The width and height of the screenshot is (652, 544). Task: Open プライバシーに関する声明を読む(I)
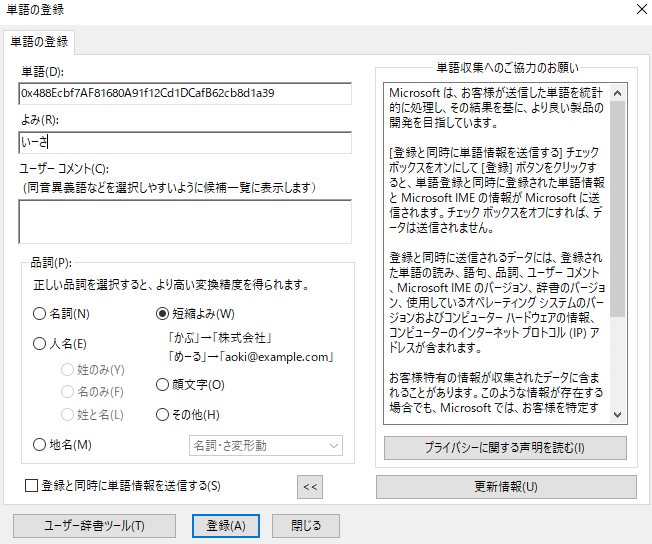(x=505, y=447)
